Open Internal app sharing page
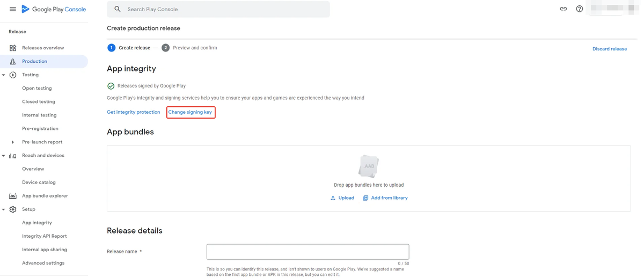The height and width of the screenshot is (278, 644). pos(45,249)
